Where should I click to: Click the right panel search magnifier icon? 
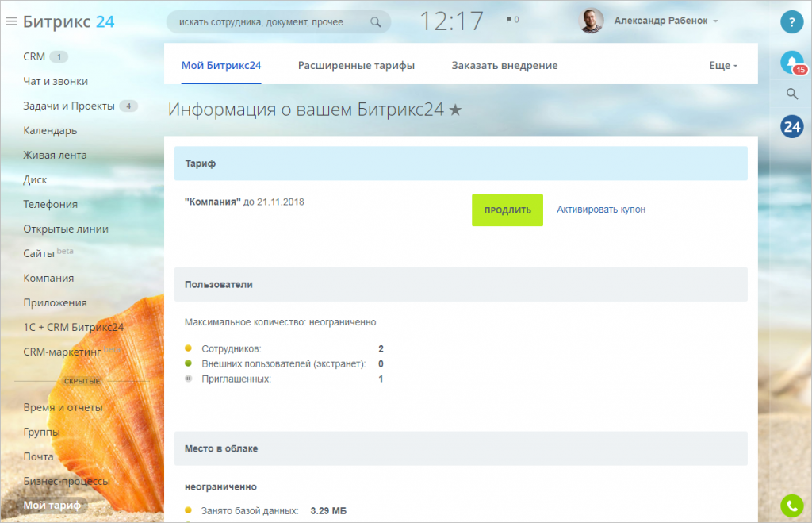(792, 94)
